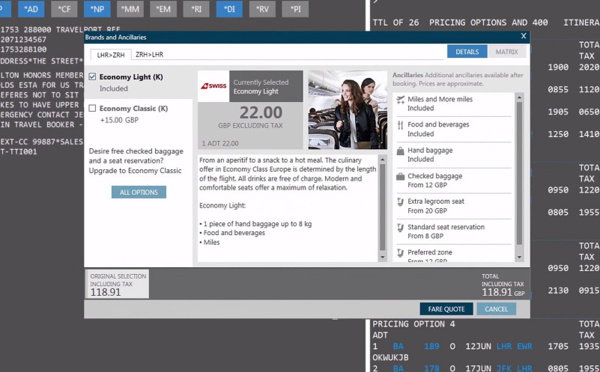This screenshot has width=600, height=372.
Task: Click the Miles and More airplane icon
Action: 400,100
